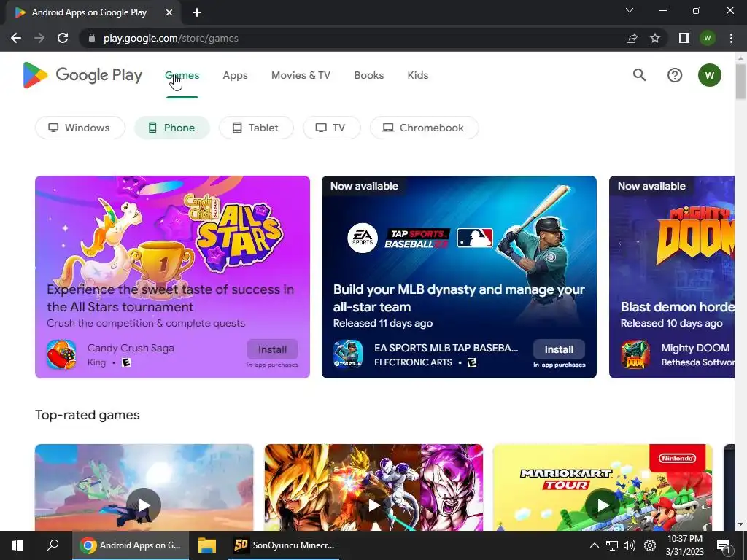Toggle the Chrome side panel icon
Viewport: 747px width, 560px height.
pyautogui.click(x=684, y=38)
